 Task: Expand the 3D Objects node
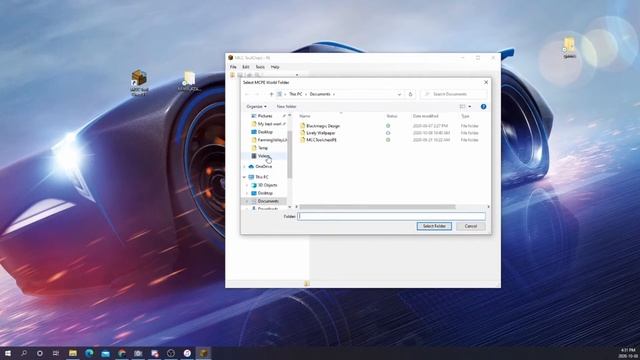tap(247, 185)
